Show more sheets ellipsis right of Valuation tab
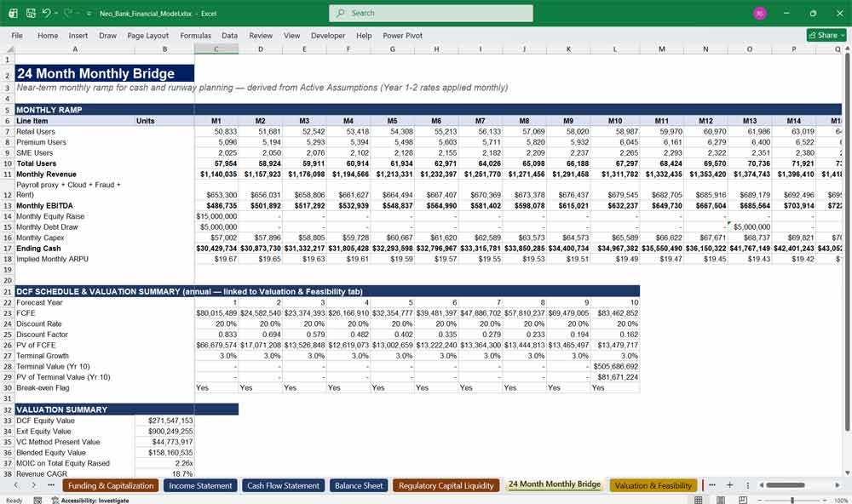Screen dimensions: 852x504 [x=712, y=485]
